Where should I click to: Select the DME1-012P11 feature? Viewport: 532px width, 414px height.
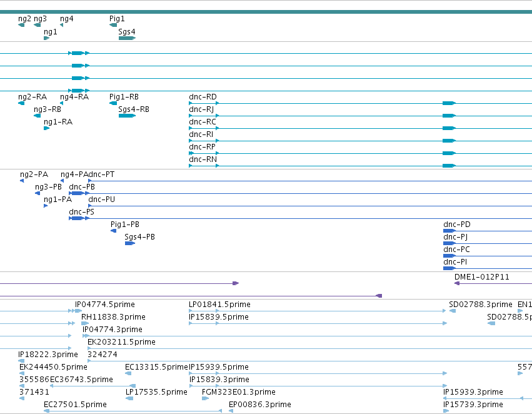(x=482, y=277)
